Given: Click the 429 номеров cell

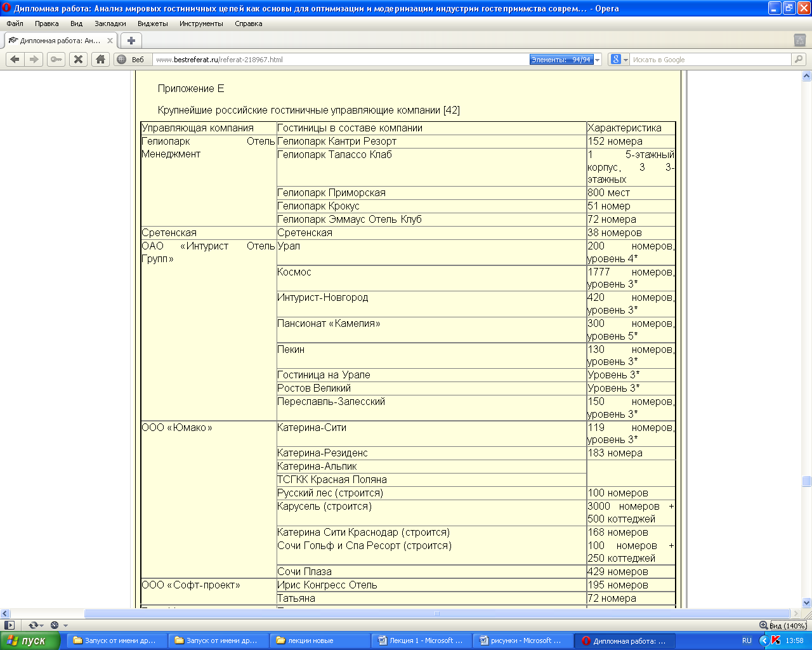Looking at the screenshot, I should click(x=631, y=572).
